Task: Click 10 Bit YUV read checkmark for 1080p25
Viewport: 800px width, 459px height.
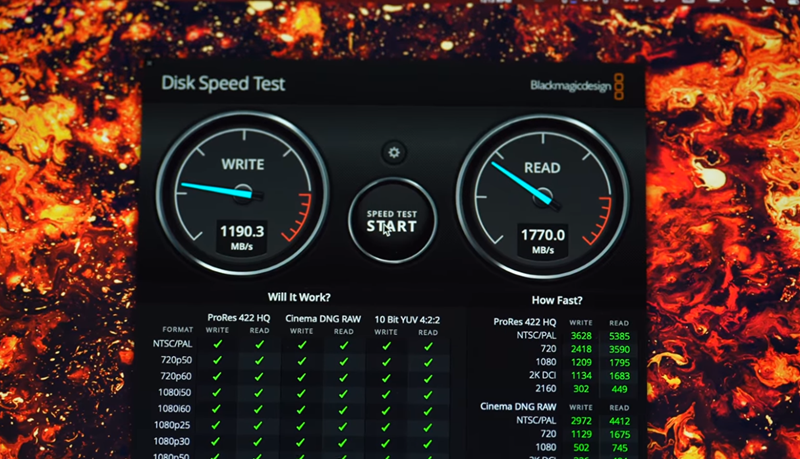Action: point(428,427)
